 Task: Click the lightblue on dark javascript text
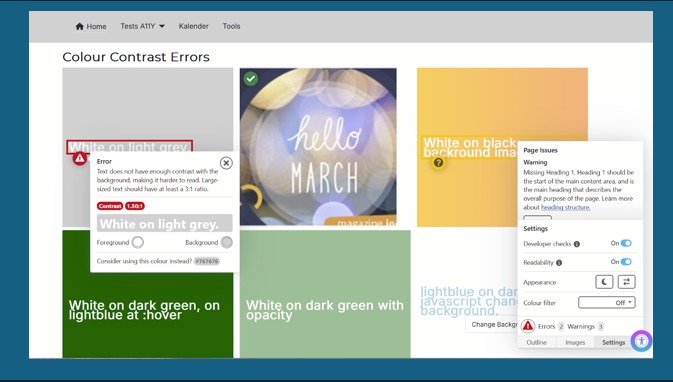tap(469, 301)
